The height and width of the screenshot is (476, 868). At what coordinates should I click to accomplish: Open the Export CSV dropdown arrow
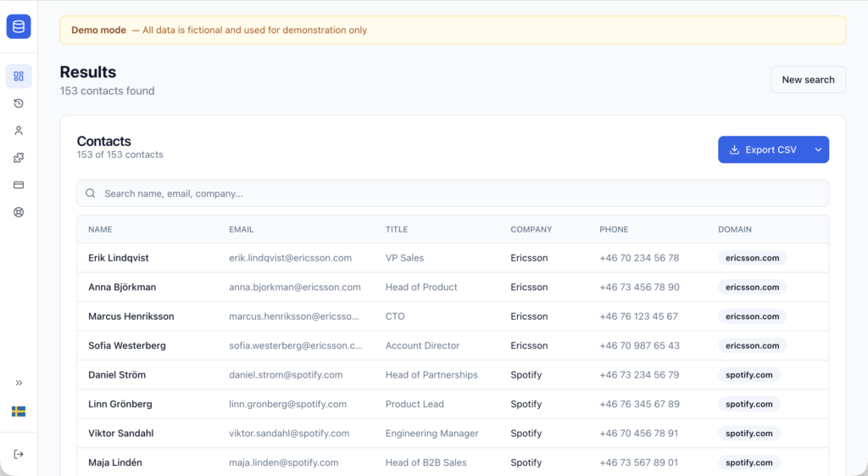click(x=818, y=150)
